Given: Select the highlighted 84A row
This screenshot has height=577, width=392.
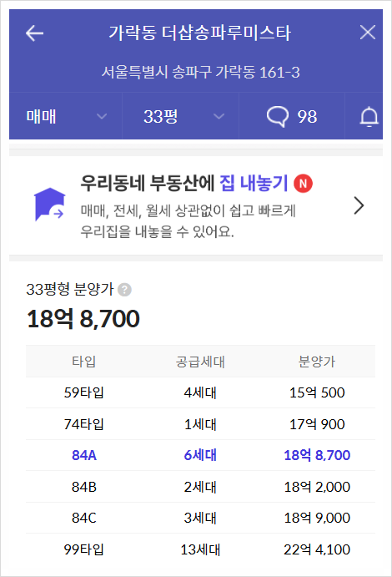Looking at the screenshot, I should 201,455.
